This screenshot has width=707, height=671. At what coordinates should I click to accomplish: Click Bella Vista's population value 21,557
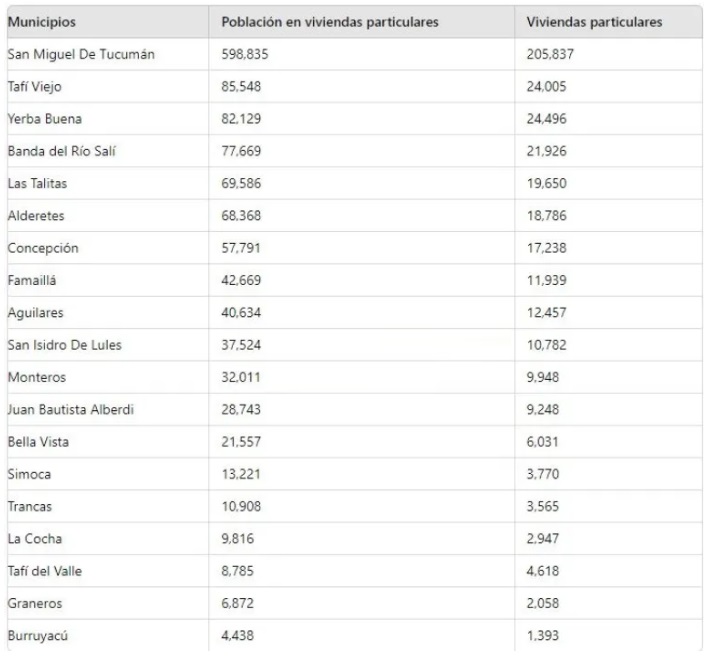pyautogui.click(x=243, y=442)
